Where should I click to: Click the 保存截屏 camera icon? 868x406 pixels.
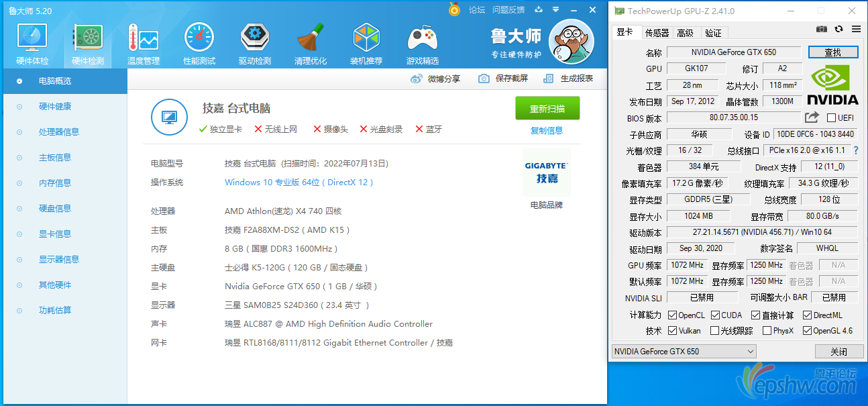tap(484, 79)
